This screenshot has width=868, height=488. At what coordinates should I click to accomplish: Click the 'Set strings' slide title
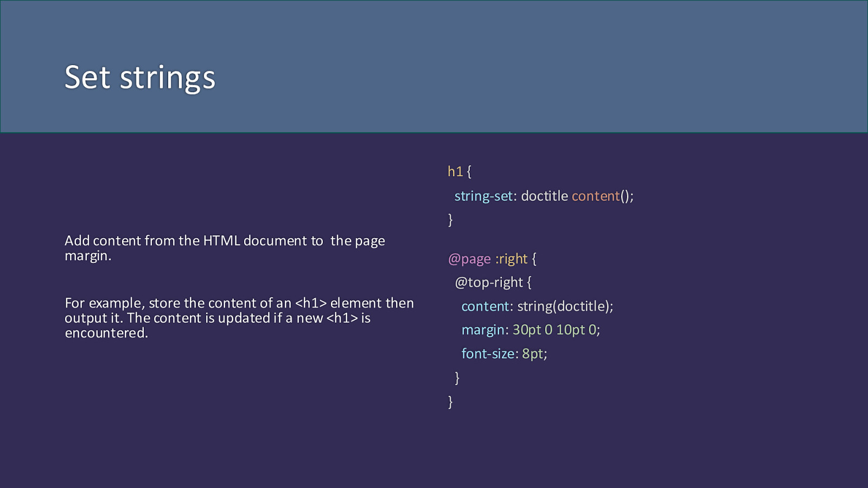[x=140, y=78]
